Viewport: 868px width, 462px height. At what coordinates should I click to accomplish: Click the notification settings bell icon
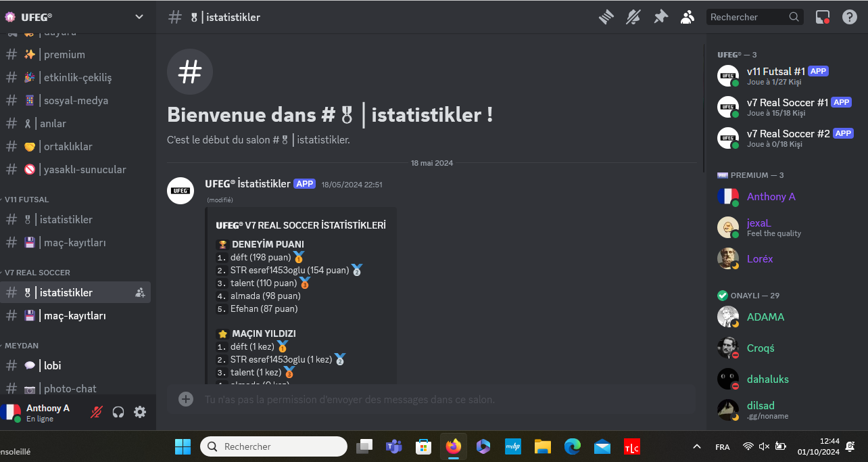(x=633, y=17)
